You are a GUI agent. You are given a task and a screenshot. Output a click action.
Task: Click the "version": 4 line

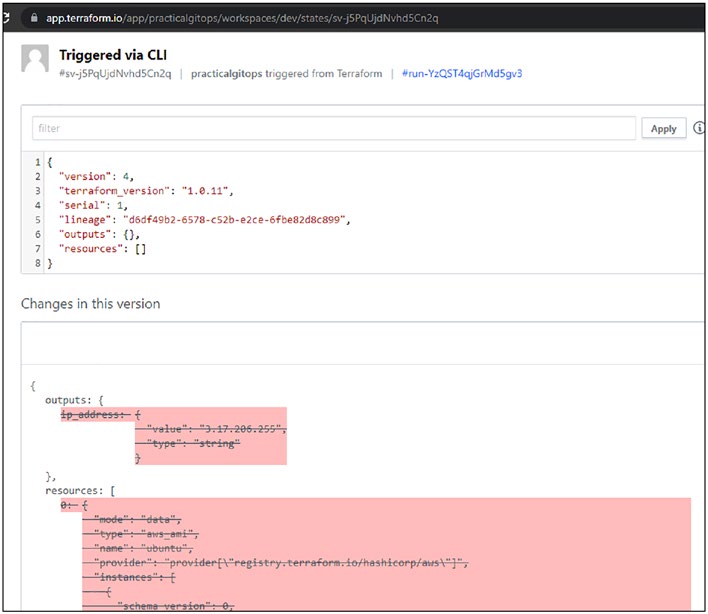click(96, 177)
